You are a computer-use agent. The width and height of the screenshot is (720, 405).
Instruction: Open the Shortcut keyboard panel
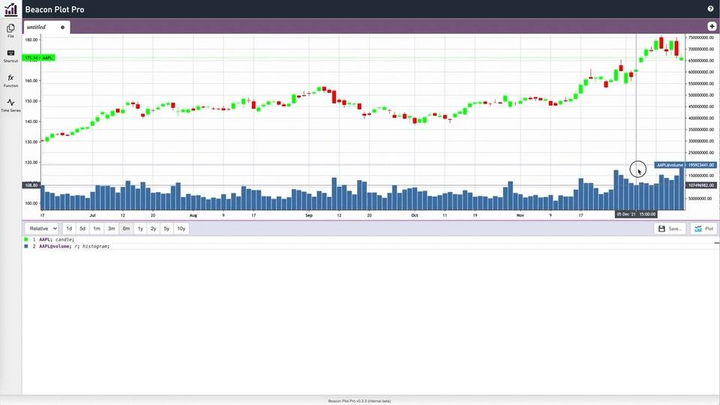(11, 56)
